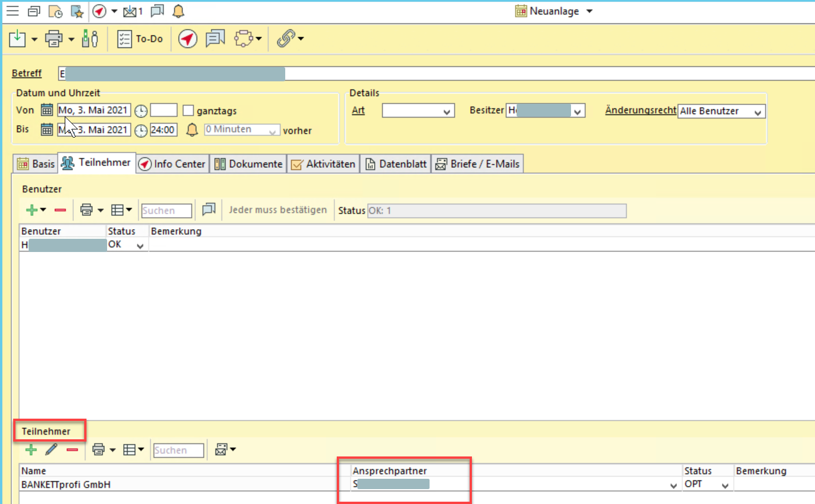Screen dimensions: 815x504
Task: Remove the selected Benutzer with the red minus
Action: [60, 210]
